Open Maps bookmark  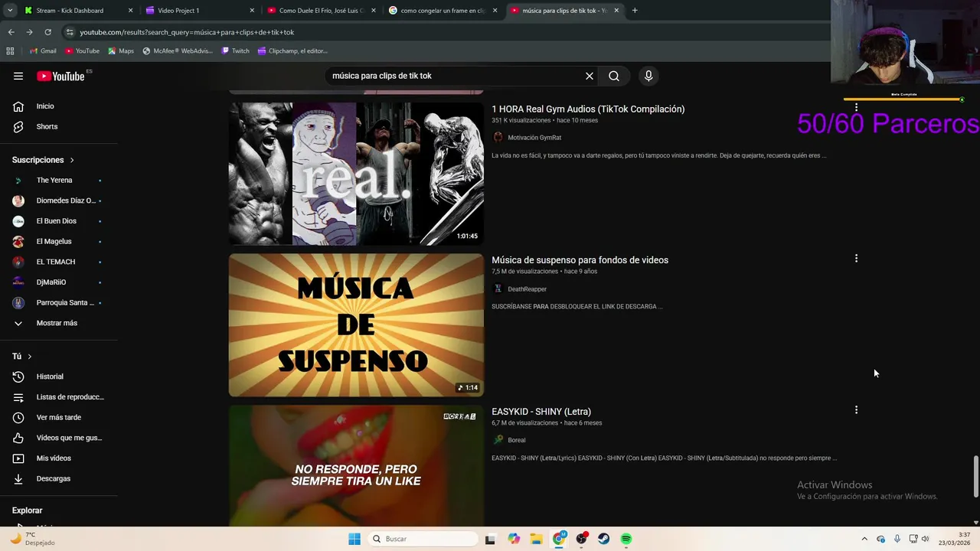pyautogui.click(x=121, y=51)
